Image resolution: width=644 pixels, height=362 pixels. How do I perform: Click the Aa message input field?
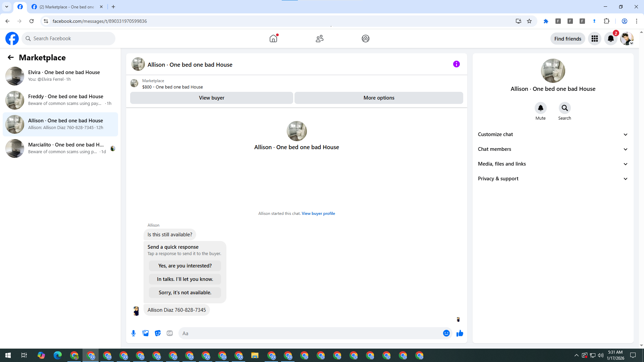pyautogui.click(x=309, y=333)
